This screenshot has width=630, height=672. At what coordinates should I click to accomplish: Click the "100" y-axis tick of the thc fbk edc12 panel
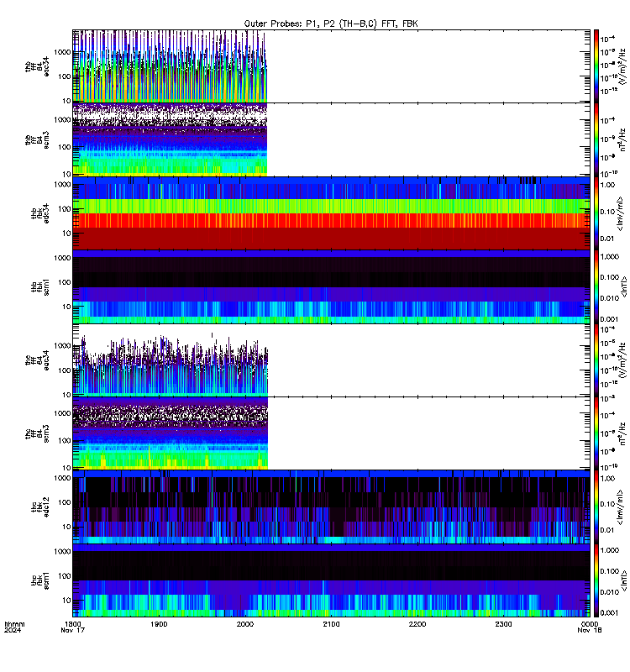pyautogui.click(x=65, y=501)
